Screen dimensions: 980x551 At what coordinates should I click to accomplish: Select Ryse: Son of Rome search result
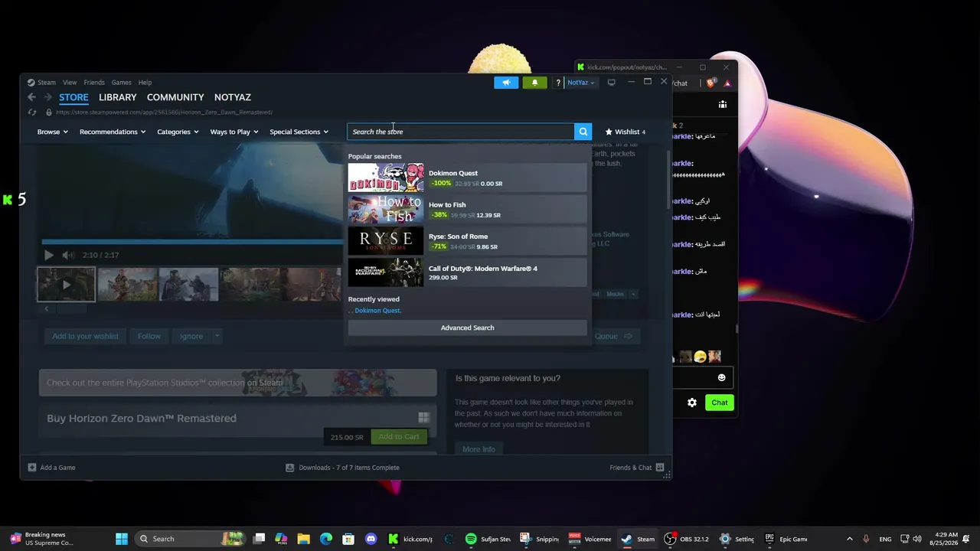click(467, 241)
